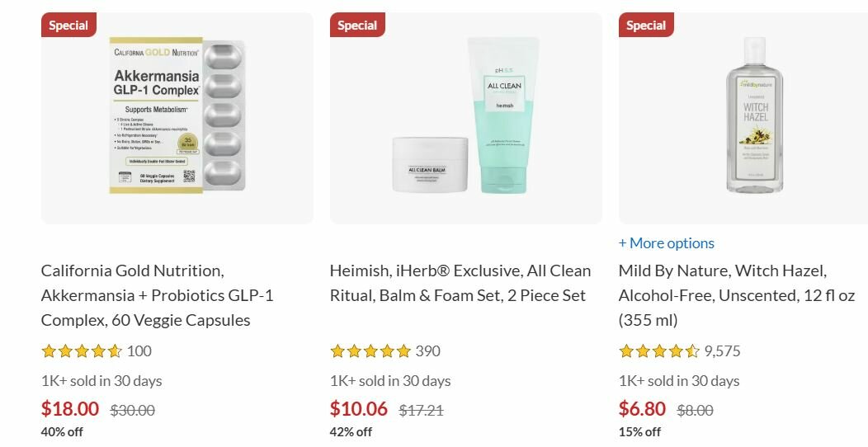
Task: Click star rating of Heimish set
Action: (370, 351)
